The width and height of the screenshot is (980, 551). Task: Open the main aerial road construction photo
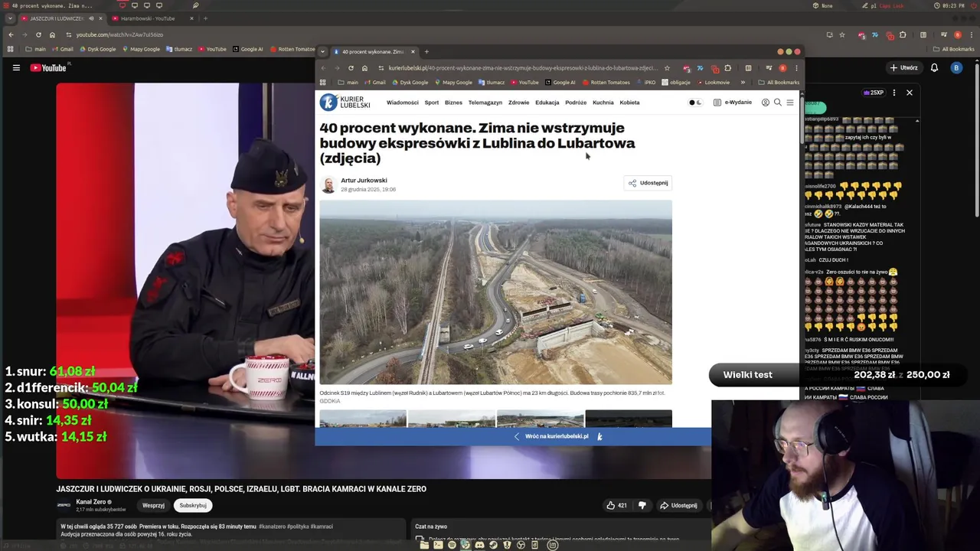click(495, 292)
